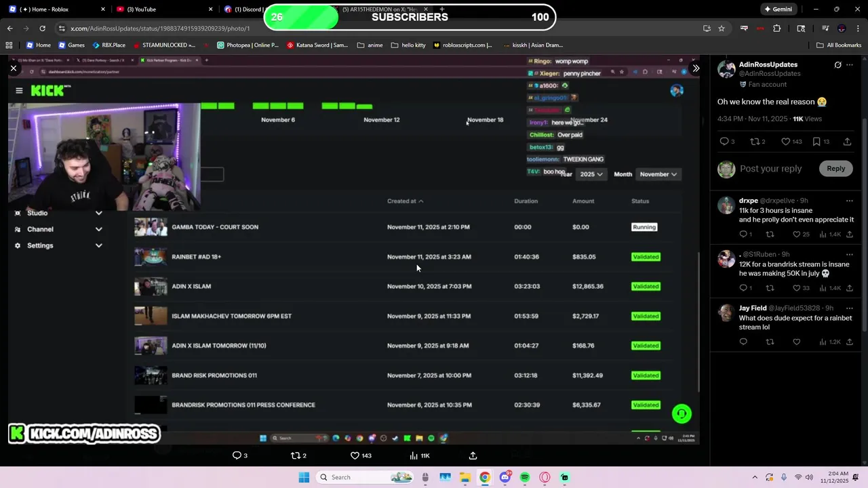The image size is (868, 488).
Task: Repost Jay Field's reply
Action: (x=770, y=342)
